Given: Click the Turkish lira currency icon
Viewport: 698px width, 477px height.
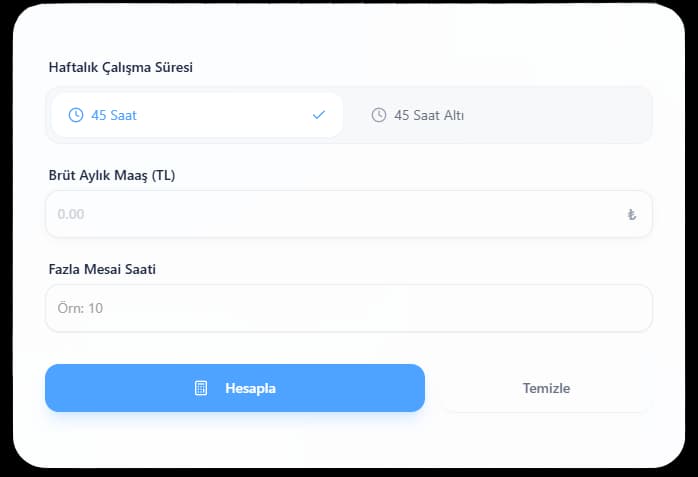Looking at the screenshot, I should click(632, 214).
